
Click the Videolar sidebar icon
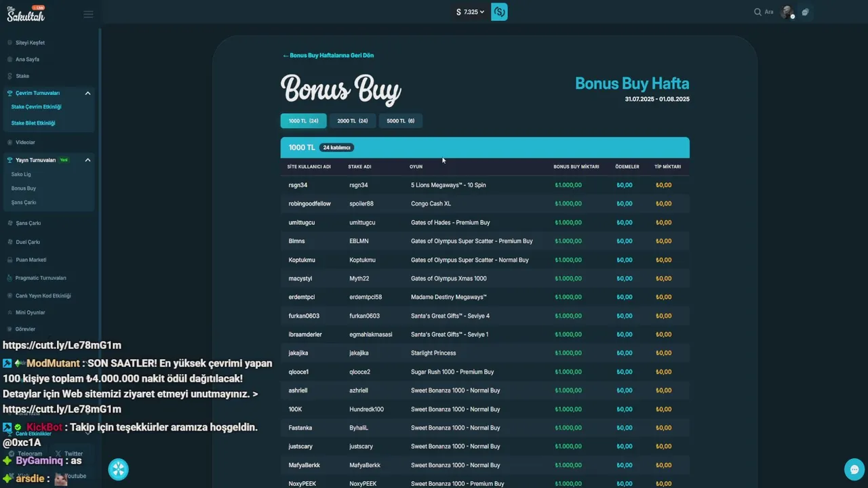(10, 142)
